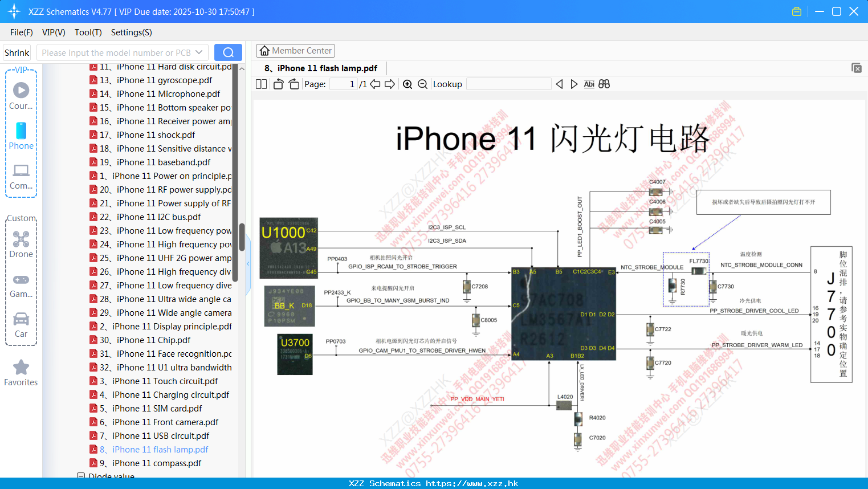The width and height of the screenshot is (868, 489).
Task: Toggle the Abi whole-word match option
Action: [x=589, y=84]
